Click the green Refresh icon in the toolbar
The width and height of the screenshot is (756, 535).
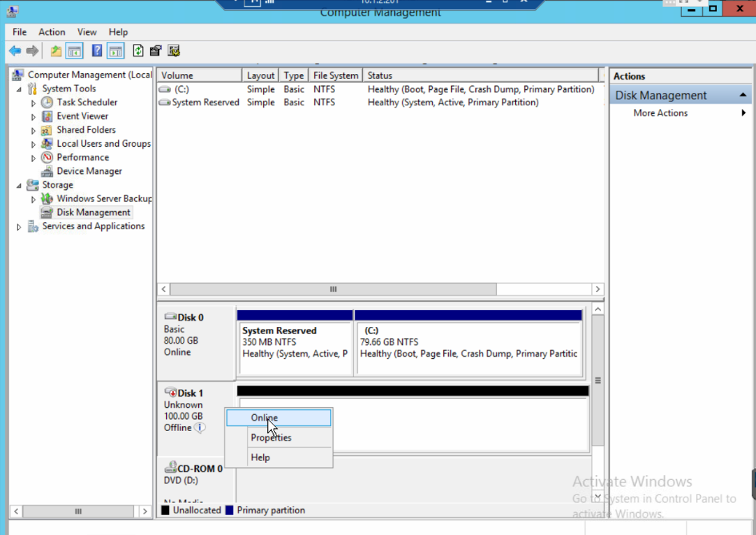click(138, 51)
